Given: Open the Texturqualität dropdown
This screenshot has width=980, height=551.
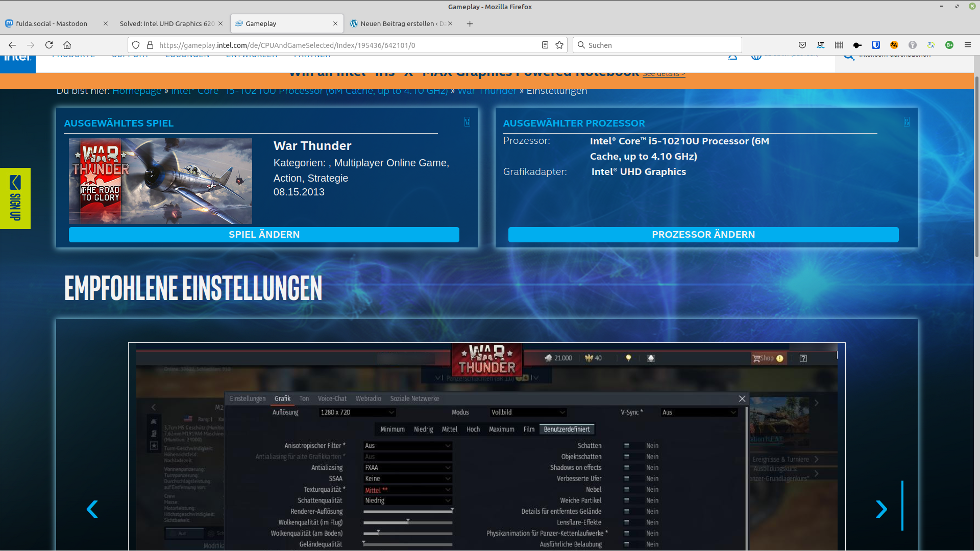Looking at the screenshot, I should 408,490.
